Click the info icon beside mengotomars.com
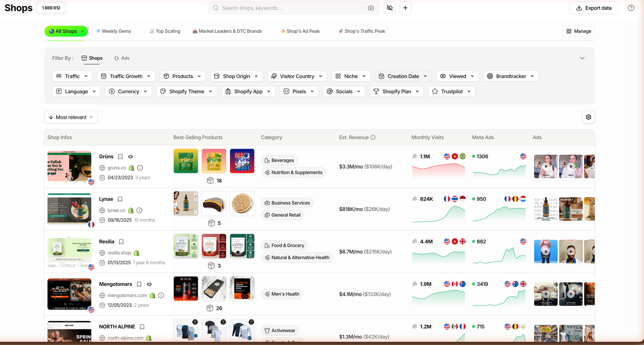The height and width of the screenshot is (345, 644). click(161, 296)
